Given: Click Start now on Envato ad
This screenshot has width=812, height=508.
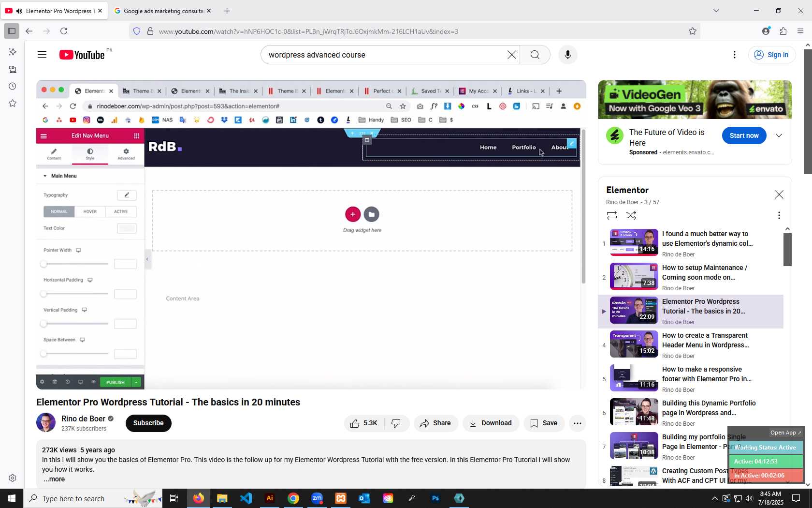Looking at the screenshot, I should tap(744, 135).
